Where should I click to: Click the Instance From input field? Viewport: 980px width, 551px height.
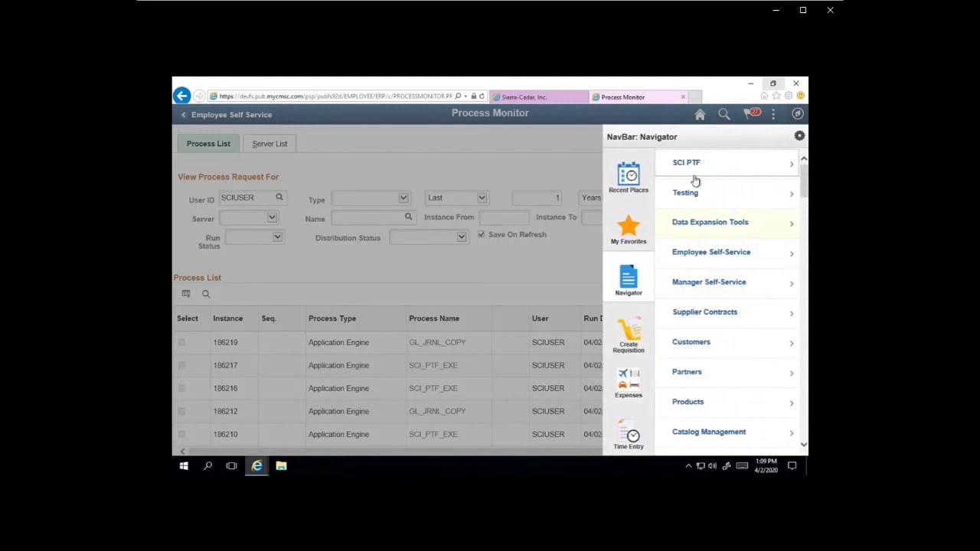503,217
